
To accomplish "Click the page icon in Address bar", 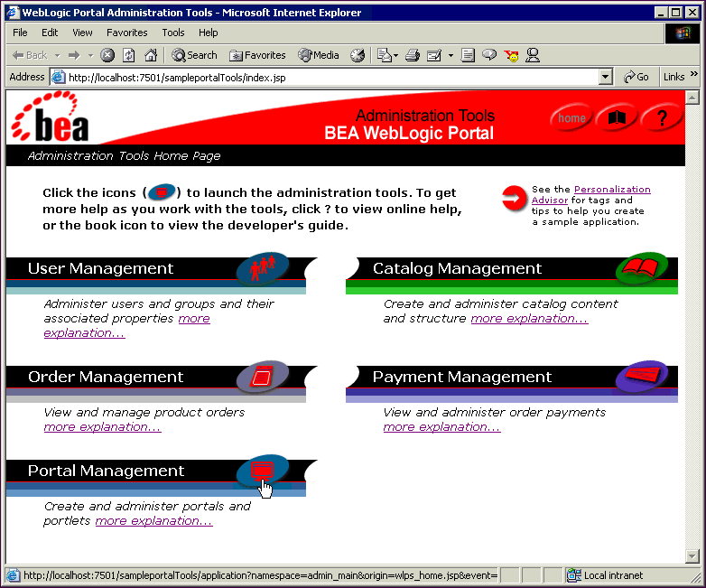I will (x=58, y=77).
